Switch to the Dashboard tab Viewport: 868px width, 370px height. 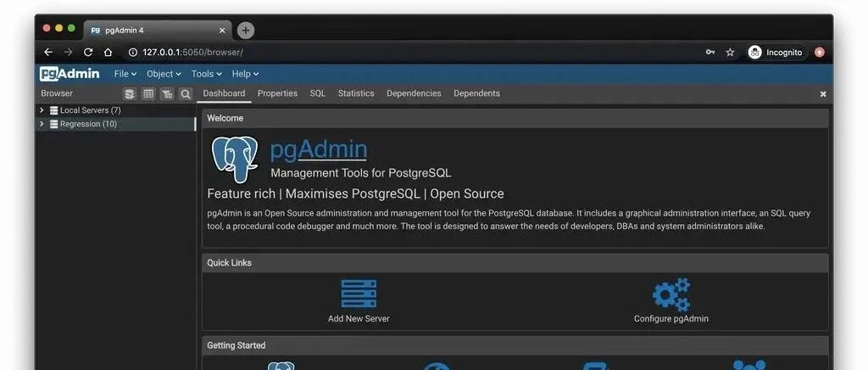click(224, 93)
